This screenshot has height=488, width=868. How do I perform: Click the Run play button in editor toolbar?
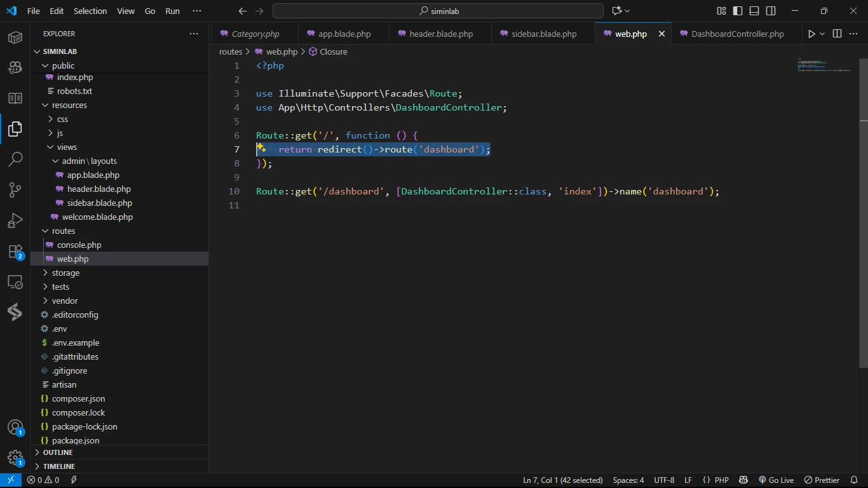[811, 34]
